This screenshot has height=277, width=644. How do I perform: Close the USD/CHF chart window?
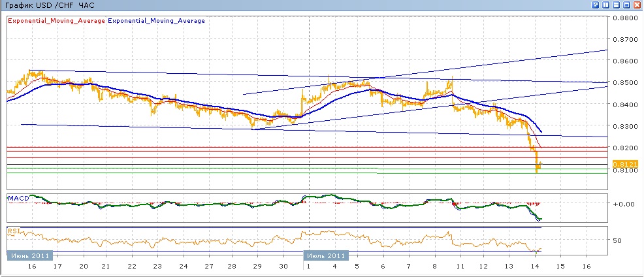tap(637, 5)
